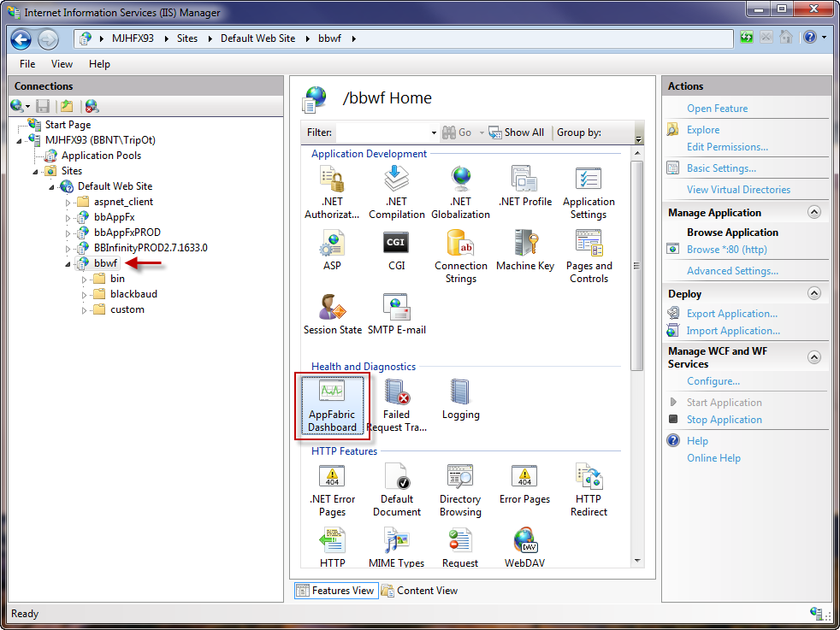The height and width of the screenshot is (630, 840).
Task: Click Browse *:80 (http) link
Action: pos(726,250)
